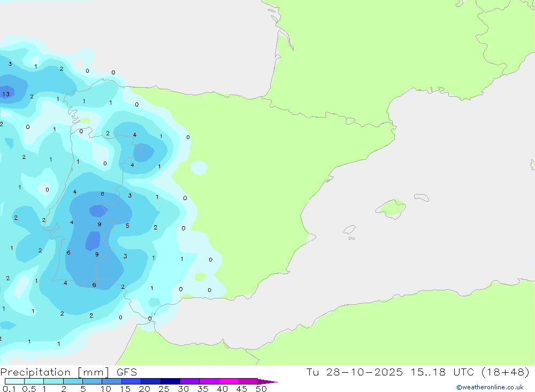Click the 2–5 mm legend color swatch
Image resolution: width=535 pixels, height=392 pixels.
(73, 381)
